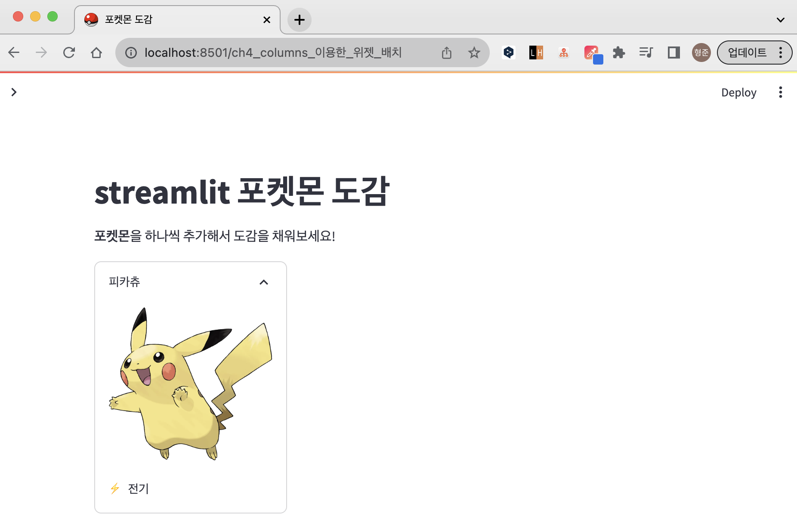The image size is (797, 532).
Task: Click the Deploy button
Action: tap(738, 93)
